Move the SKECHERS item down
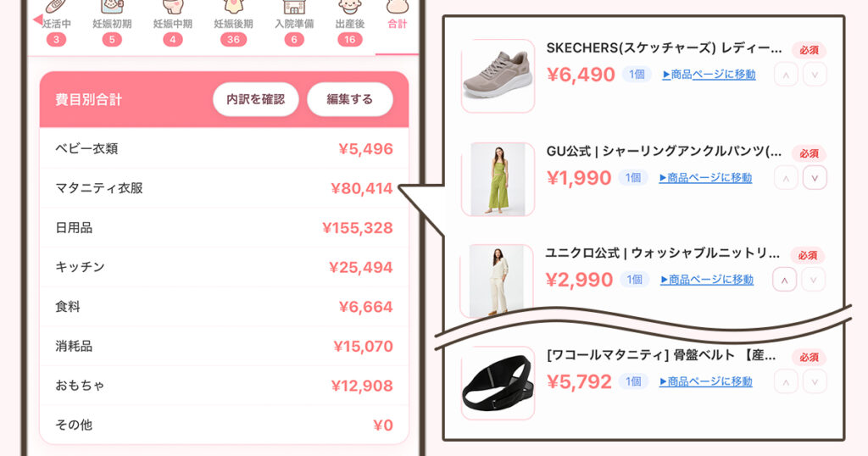868x456 pixels. (x=815, y=75)
